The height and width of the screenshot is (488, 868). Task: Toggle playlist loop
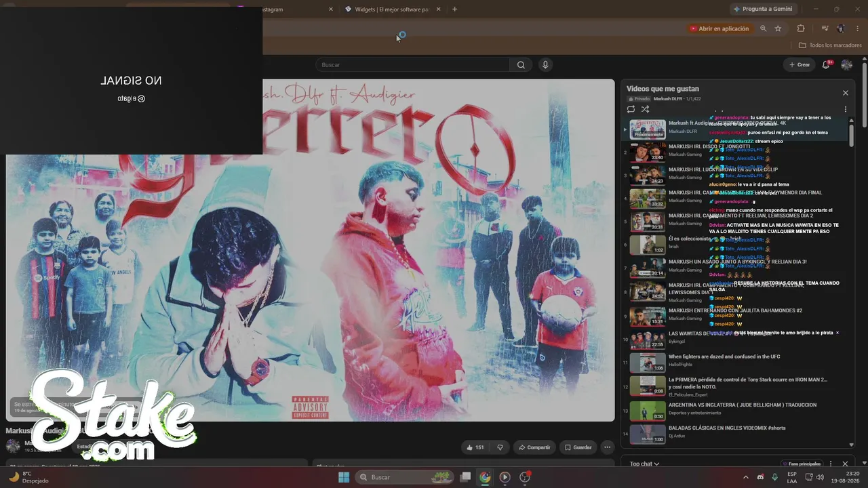click(631, 109)
